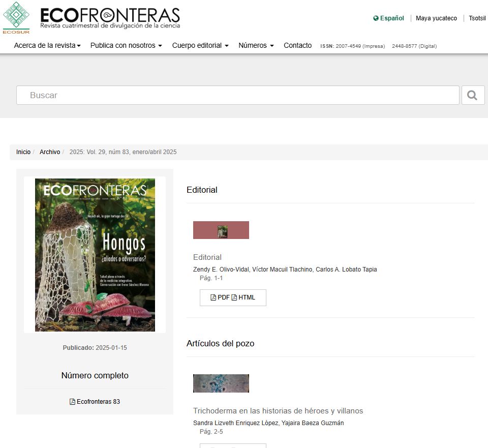488x448 pixels.
Task: Click the HTML file icon under Editorial
Action: [x=234, y=297]
